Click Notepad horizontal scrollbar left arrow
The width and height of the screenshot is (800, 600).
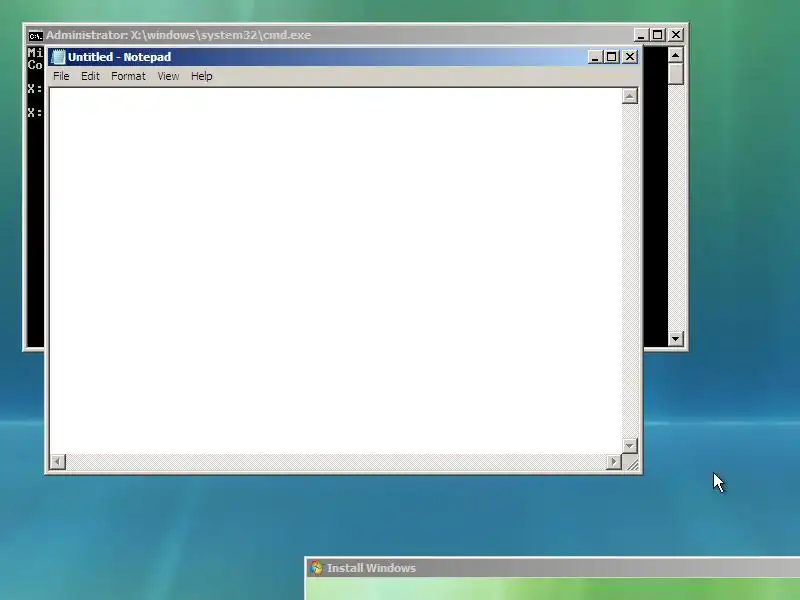coord(58,462)
